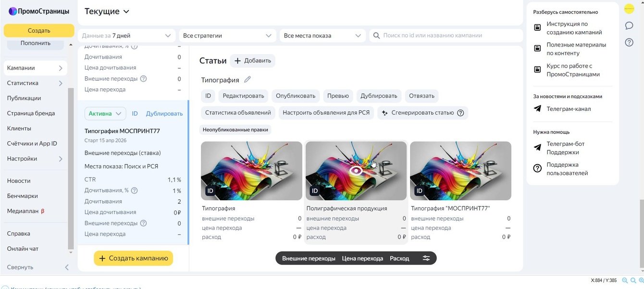Sort by Расход in bottom bar

click(399, 258)
